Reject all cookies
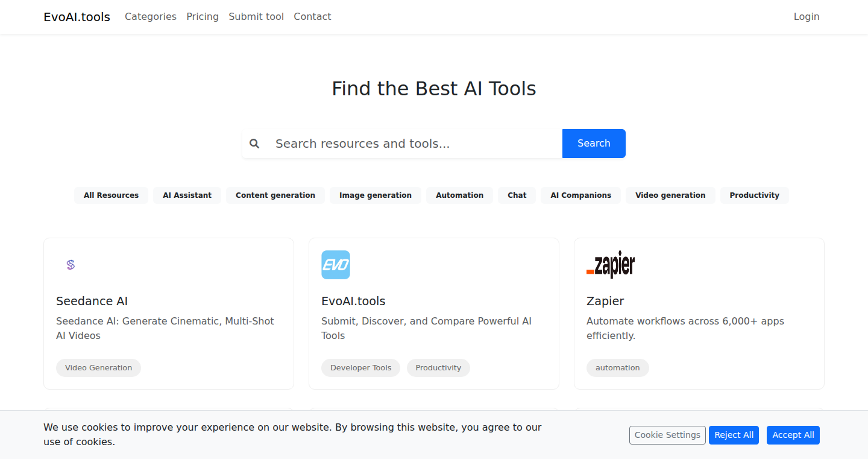The image size is (868, 459). coord(734,435)
